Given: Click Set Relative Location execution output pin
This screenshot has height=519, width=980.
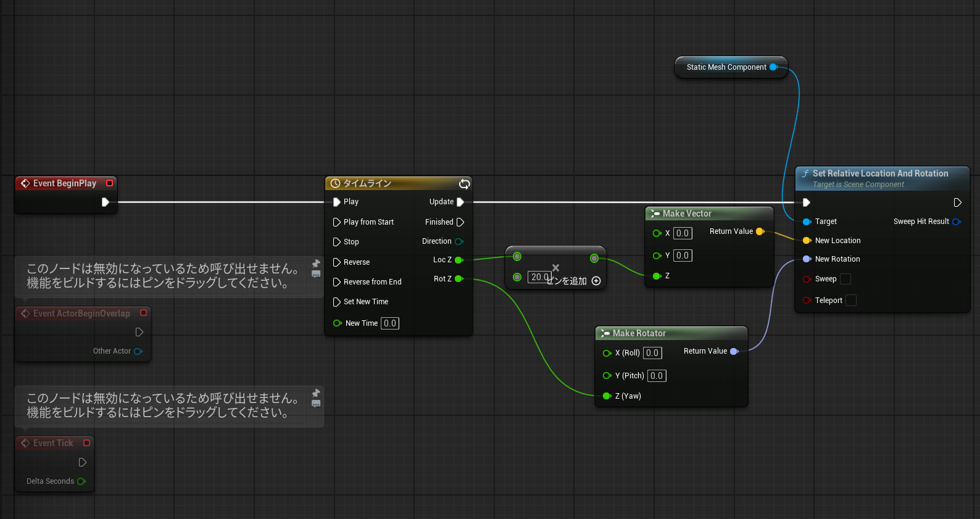Looking at the screenshot, I should tap(958, 202).
